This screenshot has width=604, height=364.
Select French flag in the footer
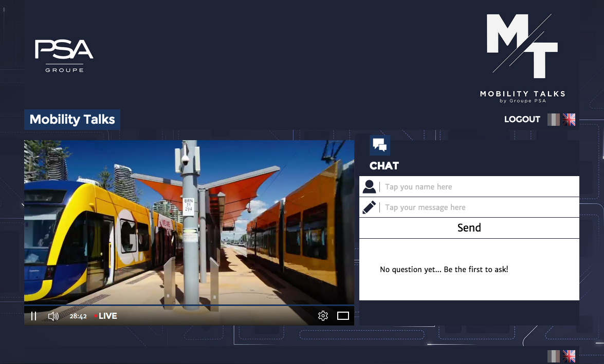point(554,356)
